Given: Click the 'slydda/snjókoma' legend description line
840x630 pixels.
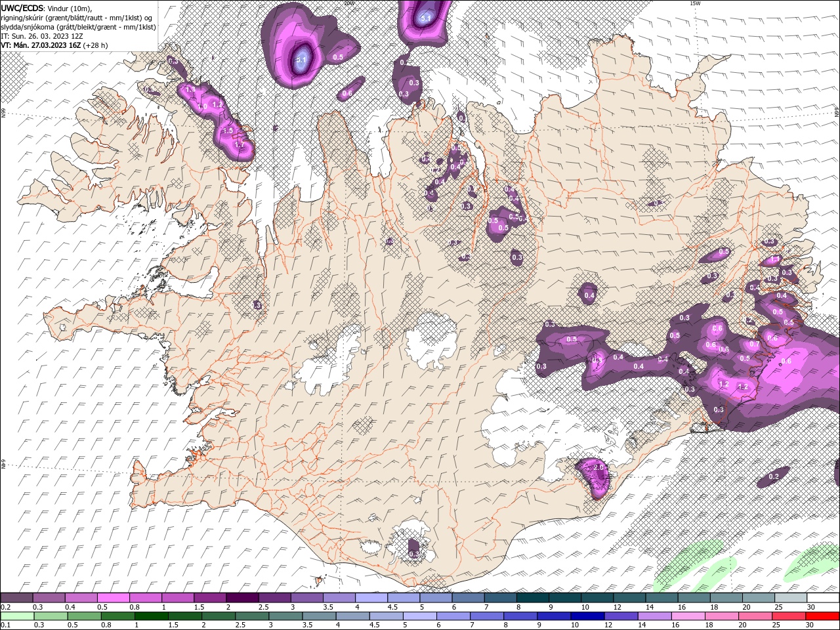Looking at the screenshot, I should (78, 27).
